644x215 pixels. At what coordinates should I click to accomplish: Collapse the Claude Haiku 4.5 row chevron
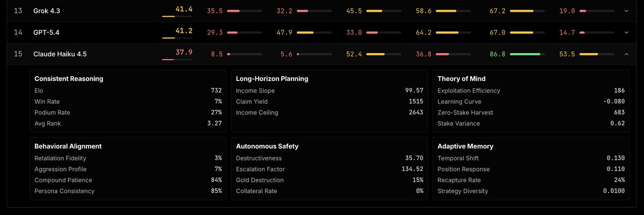tap(626, 54)
